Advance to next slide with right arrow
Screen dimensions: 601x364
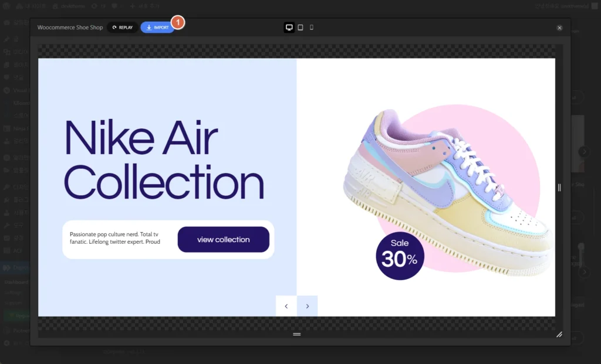click(x=308, y=306)
